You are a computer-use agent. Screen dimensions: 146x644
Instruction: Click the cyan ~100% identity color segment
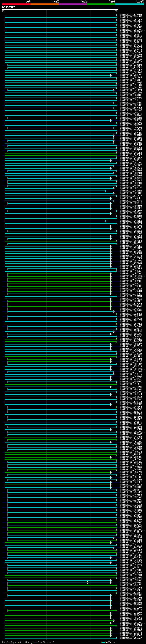click(129, 4)
